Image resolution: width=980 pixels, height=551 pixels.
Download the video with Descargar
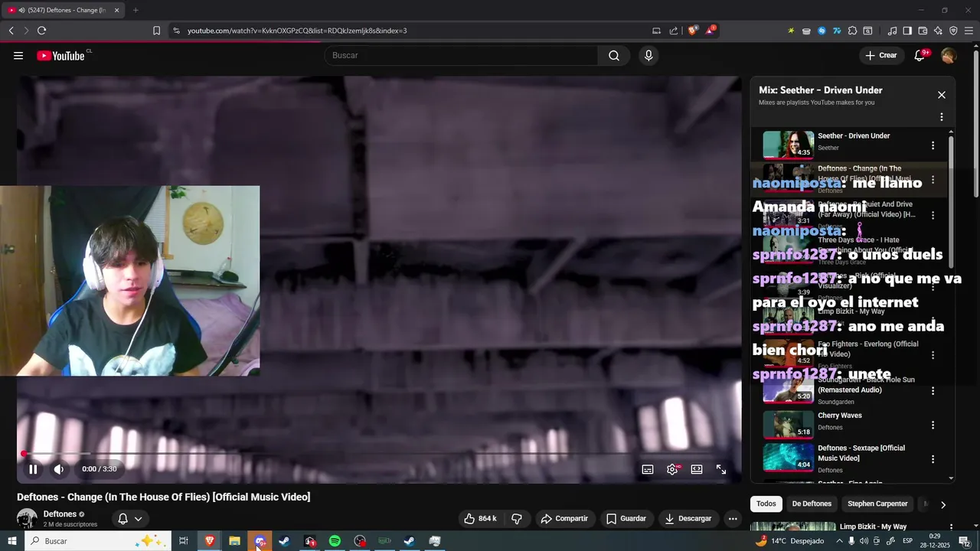click(688, 518)
